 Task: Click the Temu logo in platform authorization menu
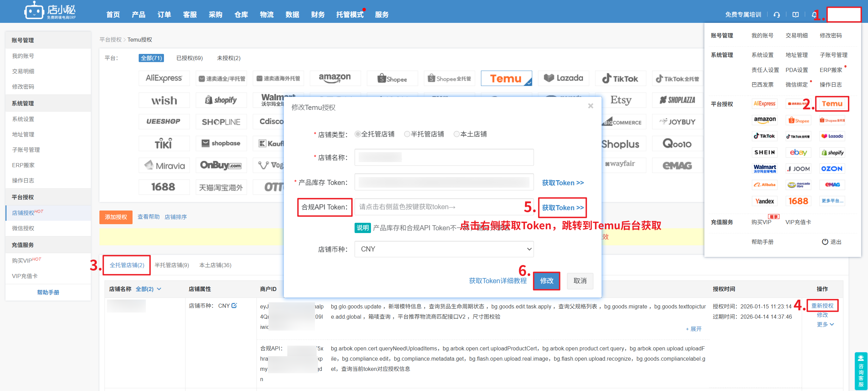click(832, 104)
